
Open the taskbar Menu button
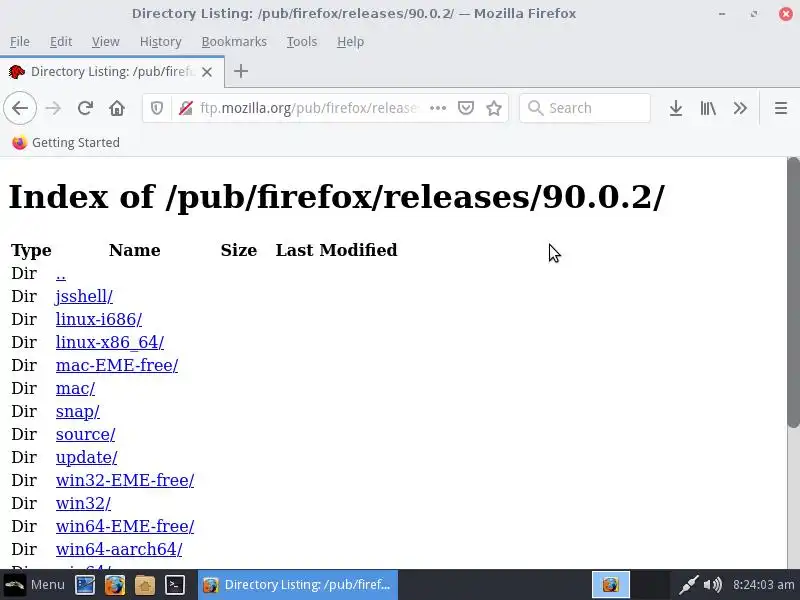click(x=34, y=585)
